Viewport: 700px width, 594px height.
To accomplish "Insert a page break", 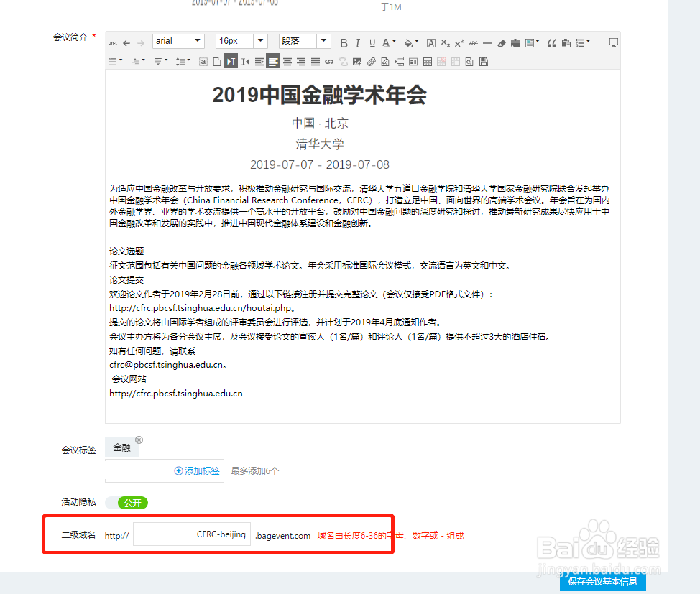I will point(399,62).
